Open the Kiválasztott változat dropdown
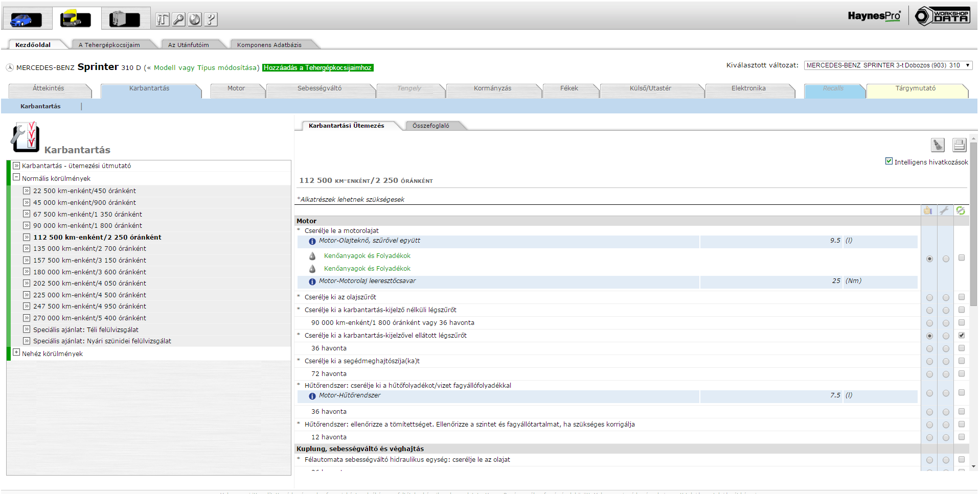The height and width of the screenshot is (494, 980). click(887, 65)
